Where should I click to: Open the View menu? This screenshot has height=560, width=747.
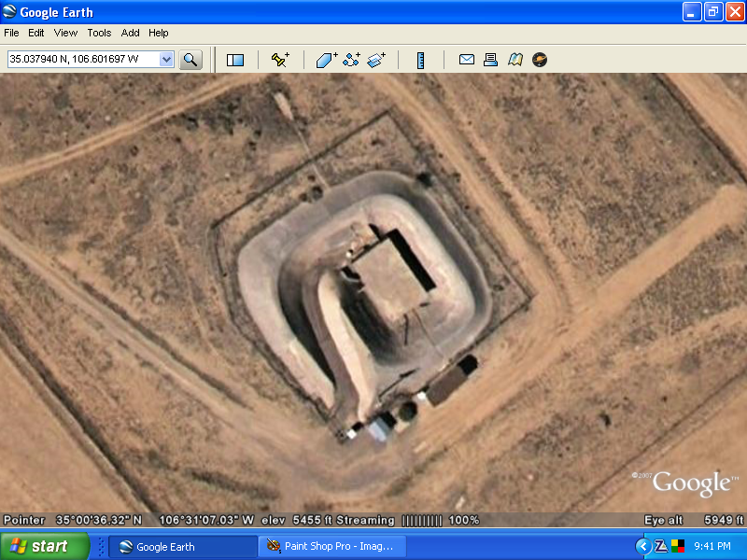click(x=65, y=33)
